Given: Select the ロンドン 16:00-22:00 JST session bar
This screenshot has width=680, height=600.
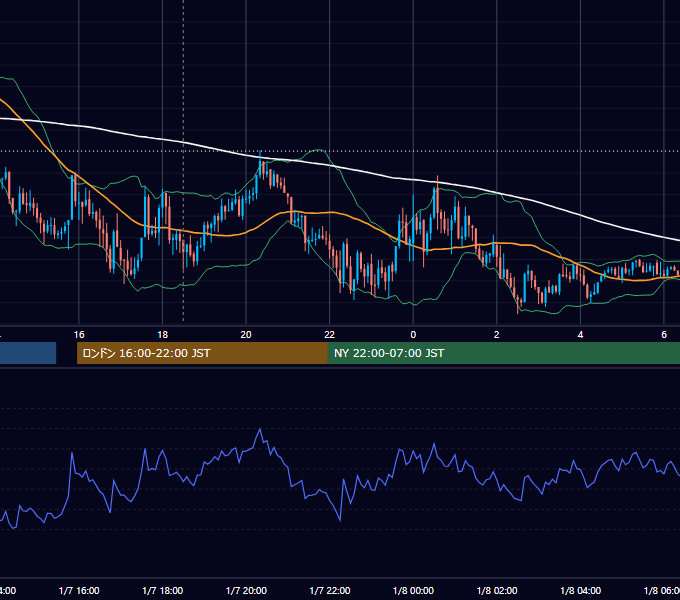Looking at the screenshot, I should (202, 353).
